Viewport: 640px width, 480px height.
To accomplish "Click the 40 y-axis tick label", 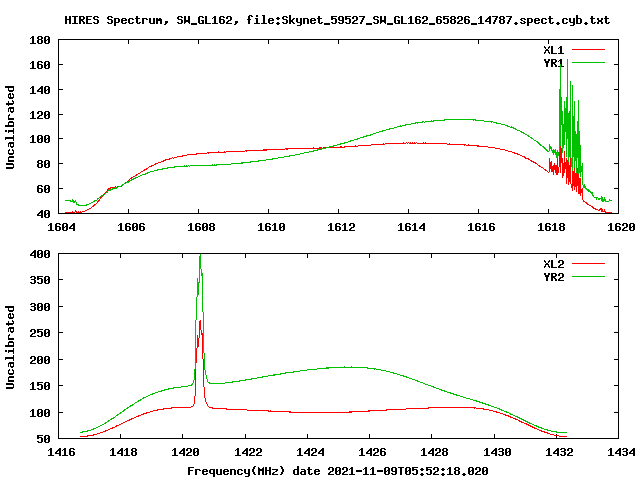I will click(x=44, y=214).
